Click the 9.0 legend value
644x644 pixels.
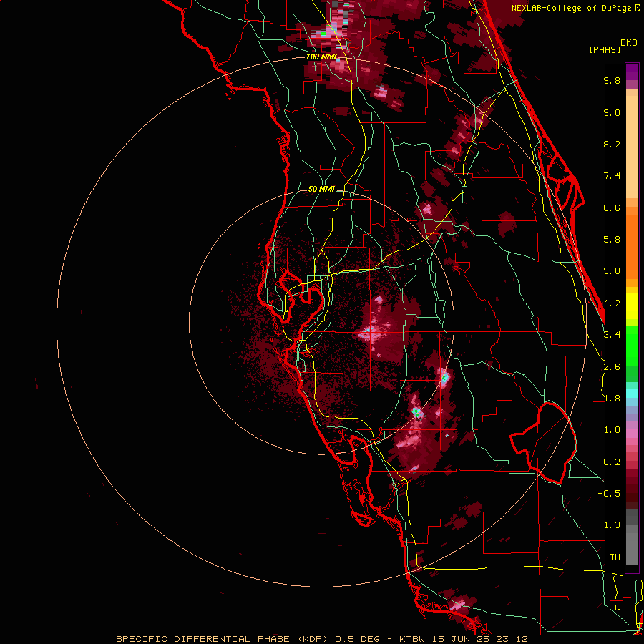click(x=612, y=112)
